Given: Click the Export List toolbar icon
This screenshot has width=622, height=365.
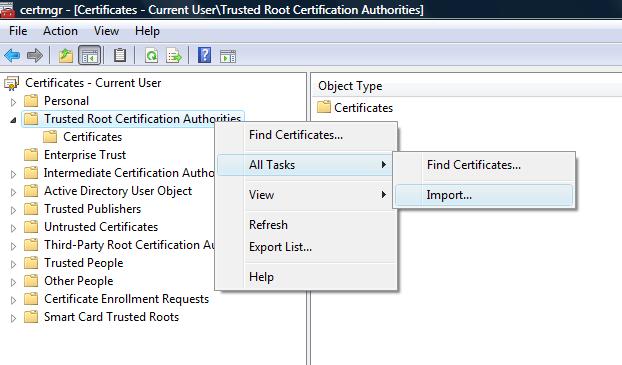Looking at the screenshot, I should pyautogui.click(x=174, y=56).
